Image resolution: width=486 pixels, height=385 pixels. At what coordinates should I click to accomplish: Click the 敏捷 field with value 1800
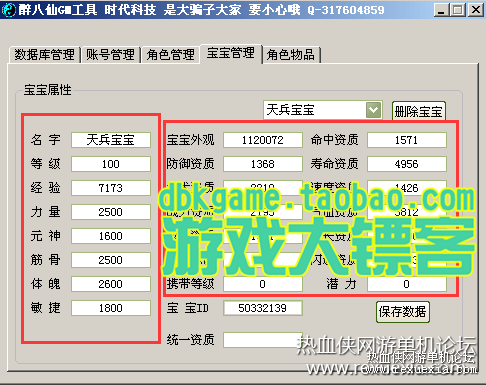[x=111, y=308]
